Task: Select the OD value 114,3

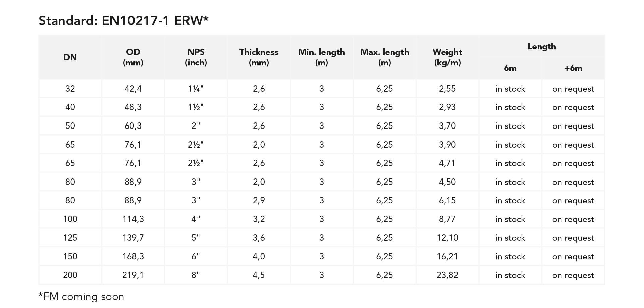Action: point(133,219)
